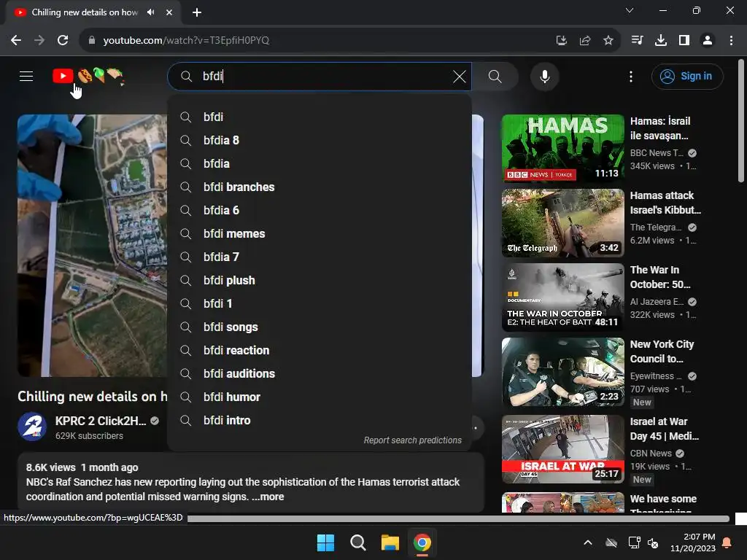Show hidden system tray icons
Viewport: 747px width, 560px height.
[588, 542]
